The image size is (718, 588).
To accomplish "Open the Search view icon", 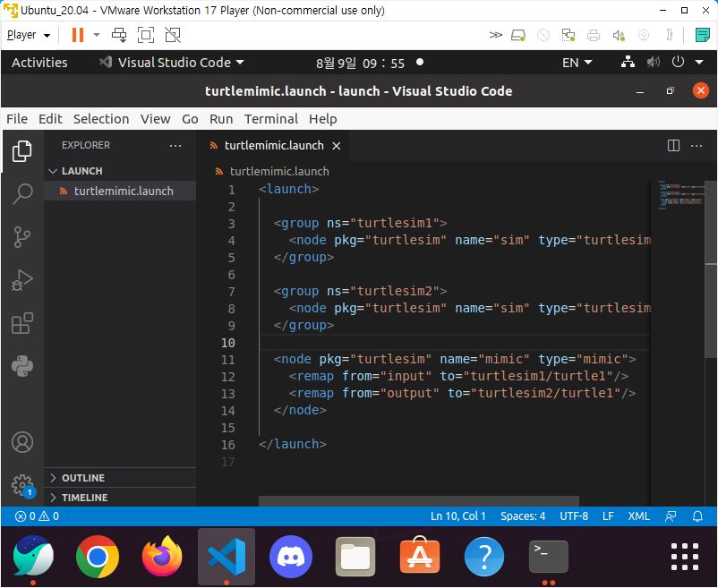I will (x=22, y=193).
